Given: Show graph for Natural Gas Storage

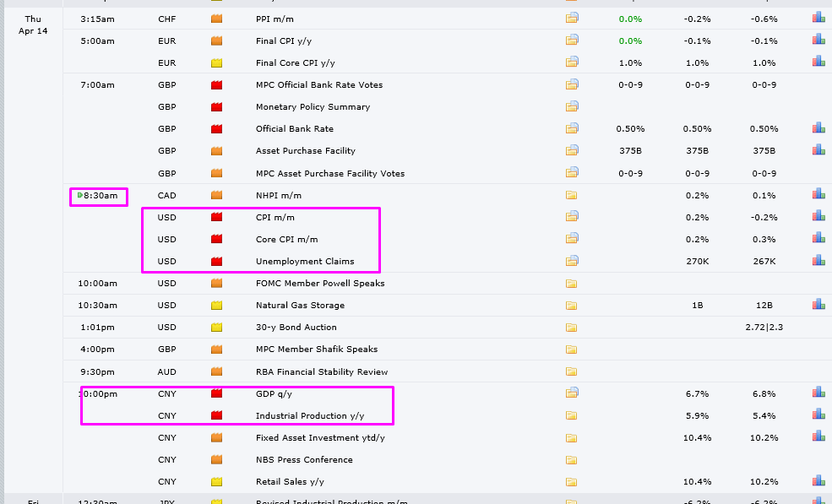Looking at the screenshot, I should [818, 304].
